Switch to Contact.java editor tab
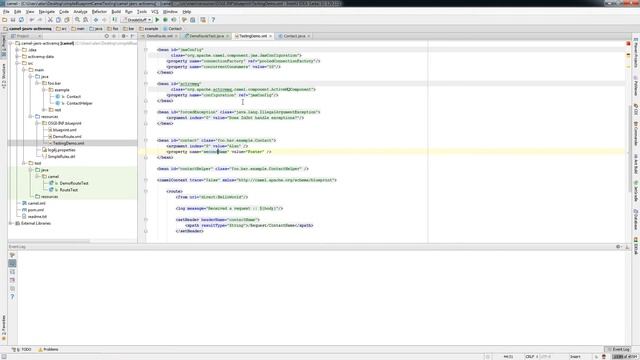640x360 pixels. tap(294, 36)
